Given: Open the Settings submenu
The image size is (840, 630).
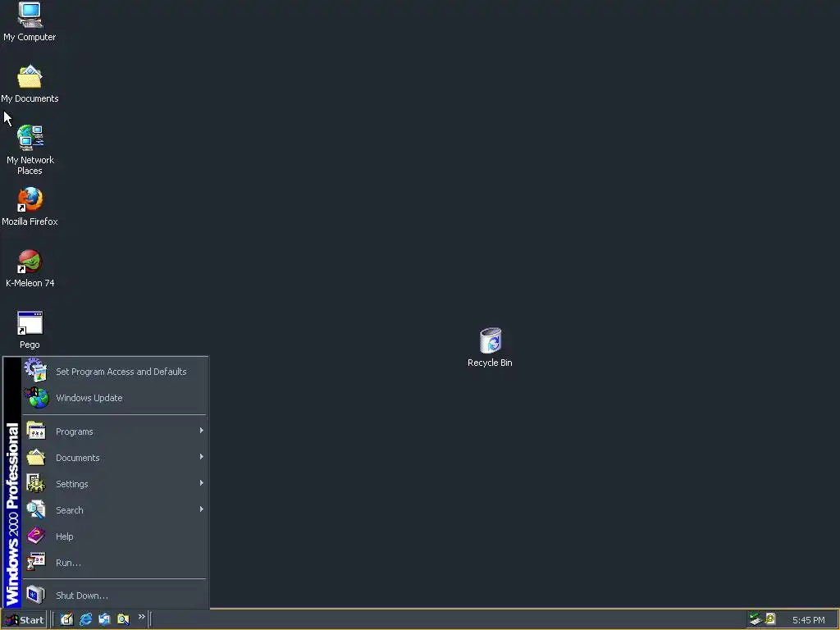Looking at the screenshot, I should pos(114,484).
